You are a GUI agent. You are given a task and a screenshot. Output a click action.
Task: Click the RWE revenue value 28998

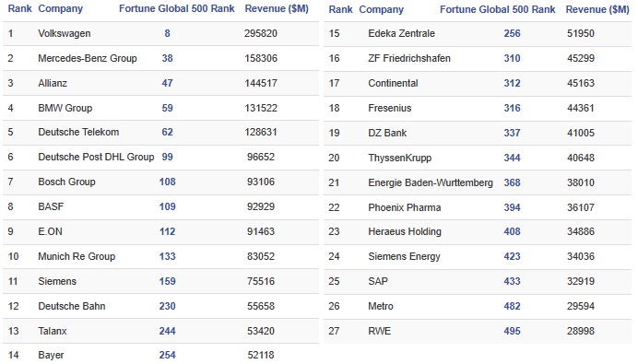pyautogui.click(x=581, y=331)
